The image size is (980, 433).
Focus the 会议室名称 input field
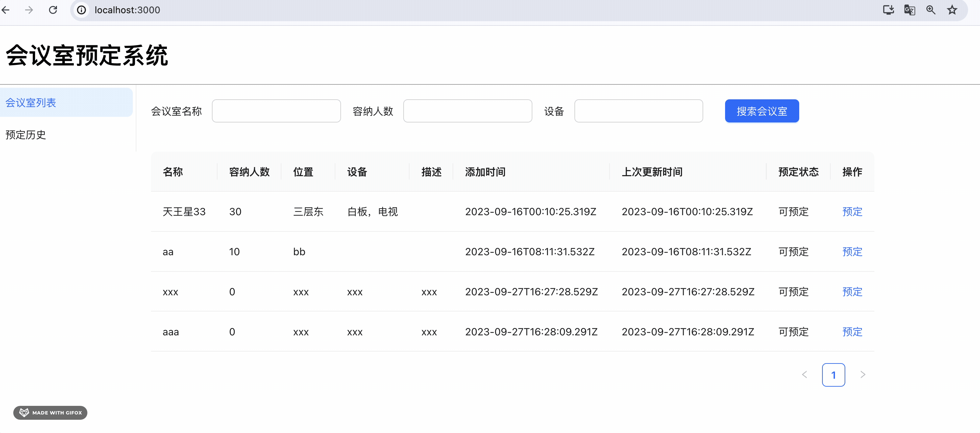(x=276, y=111)
